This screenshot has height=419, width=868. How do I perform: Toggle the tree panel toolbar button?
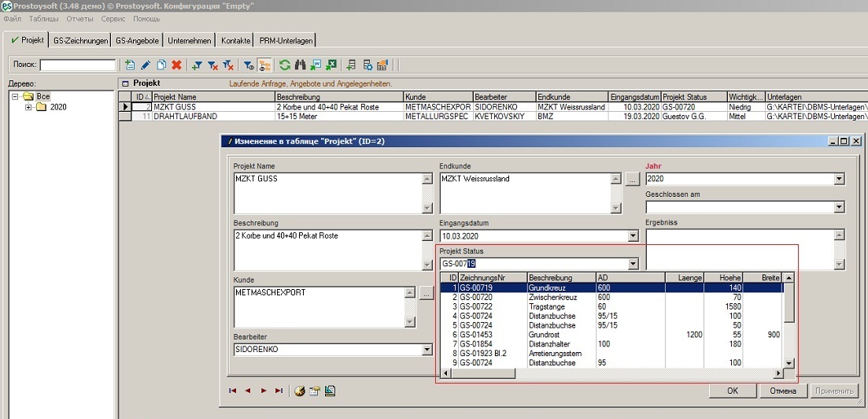tap(264, 65)
